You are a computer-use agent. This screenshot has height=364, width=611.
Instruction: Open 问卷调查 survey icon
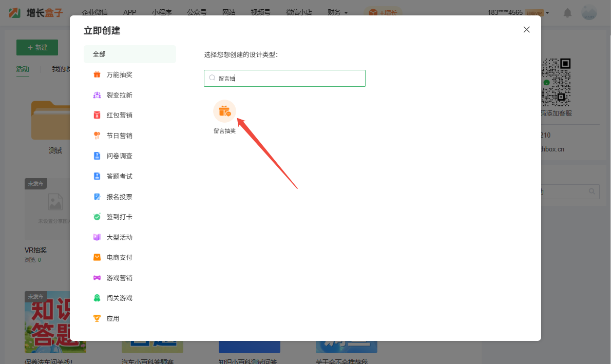tap(97, 156)
